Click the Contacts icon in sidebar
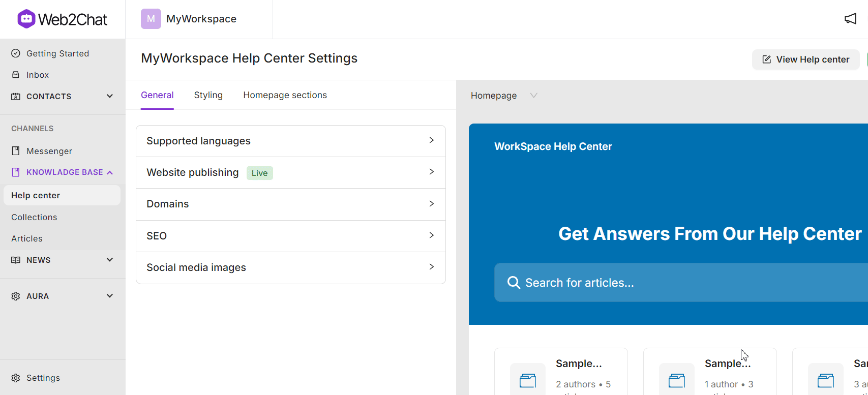The image size is (868, 395). click(x=16, y=96)
